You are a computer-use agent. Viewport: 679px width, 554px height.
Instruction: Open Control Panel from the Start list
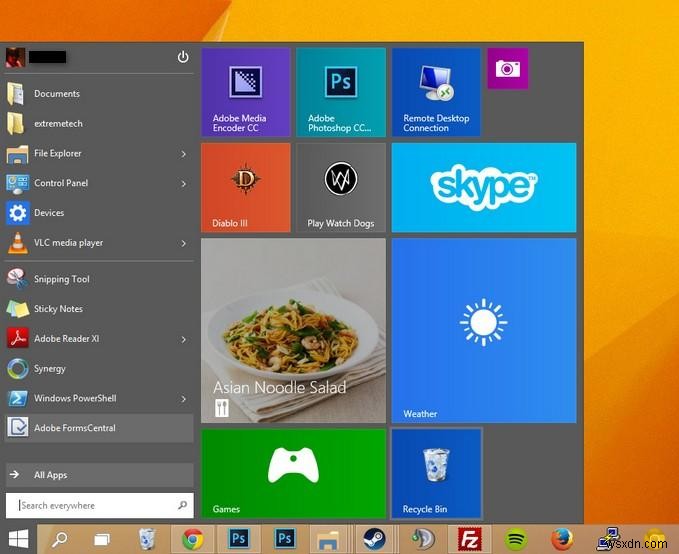(x=99, y=183)
